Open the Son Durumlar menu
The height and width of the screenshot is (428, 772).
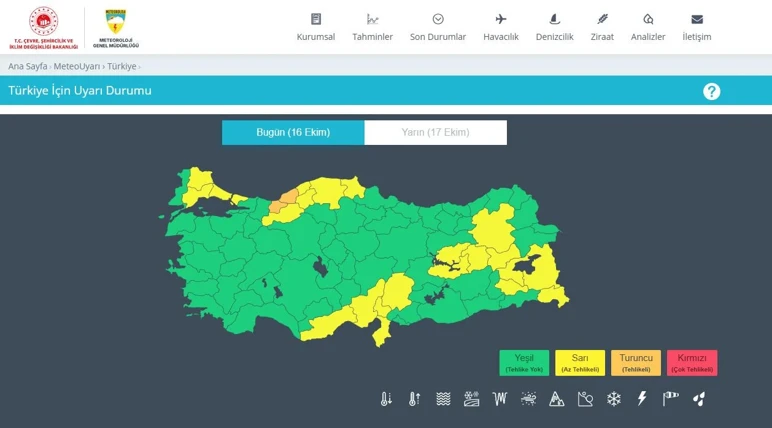coord(438,28)
